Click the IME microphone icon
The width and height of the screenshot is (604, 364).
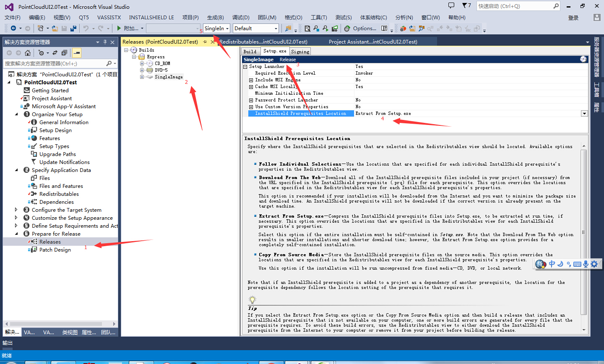586,264
